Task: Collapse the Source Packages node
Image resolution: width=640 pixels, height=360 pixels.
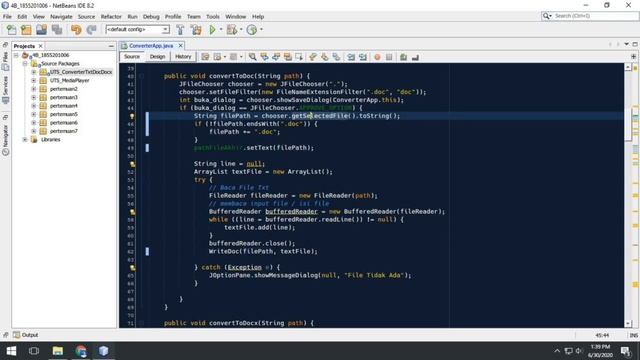Action: click(x=25, y=64)
